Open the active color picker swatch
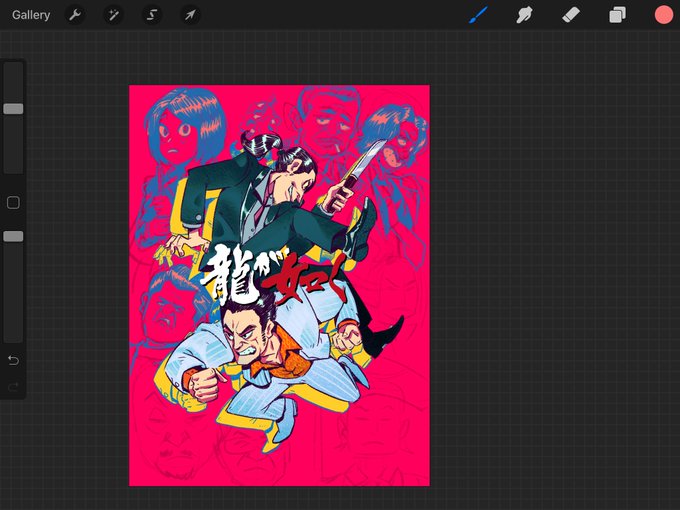 pos(664,15)
